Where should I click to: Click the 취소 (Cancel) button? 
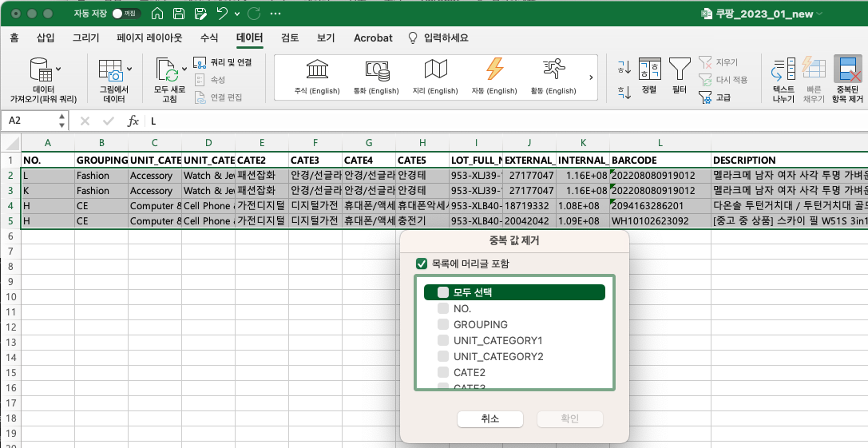489,419
